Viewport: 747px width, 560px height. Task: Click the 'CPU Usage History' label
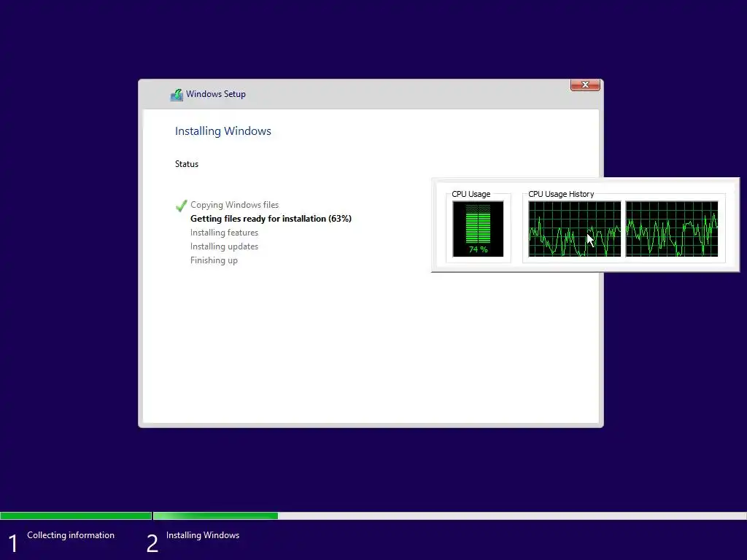click(x=561, y=194)
